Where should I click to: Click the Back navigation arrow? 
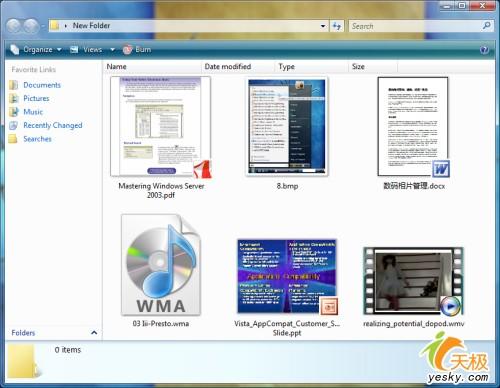(x=14, y=26)
